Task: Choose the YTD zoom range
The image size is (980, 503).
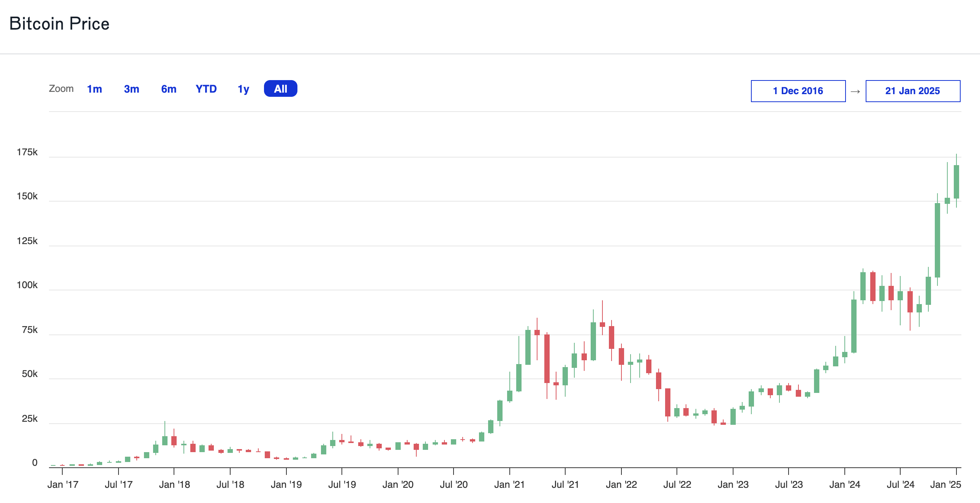Action: [x=206, y=88]
